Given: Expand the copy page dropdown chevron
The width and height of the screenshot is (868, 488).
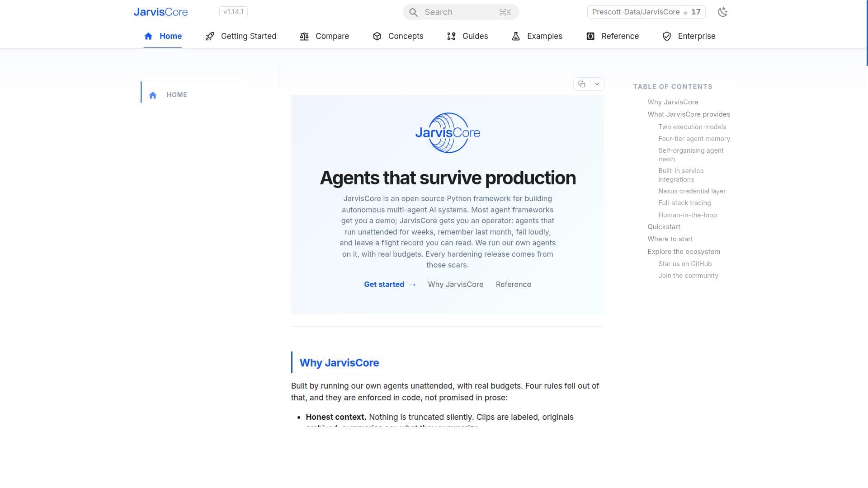Looking at the screenshot, I should (x=597, y=84).
